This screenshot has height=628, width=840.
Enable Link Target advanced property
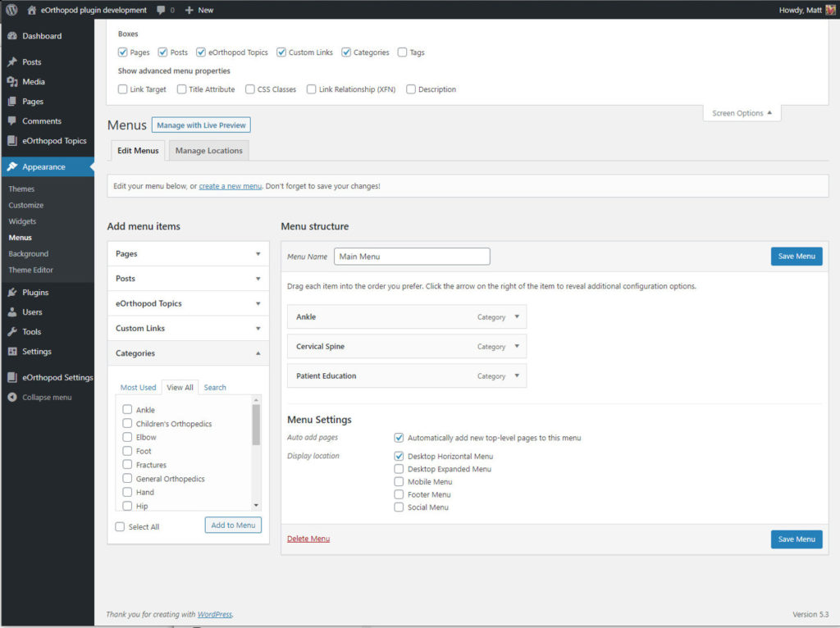click(x=123, y=89)
